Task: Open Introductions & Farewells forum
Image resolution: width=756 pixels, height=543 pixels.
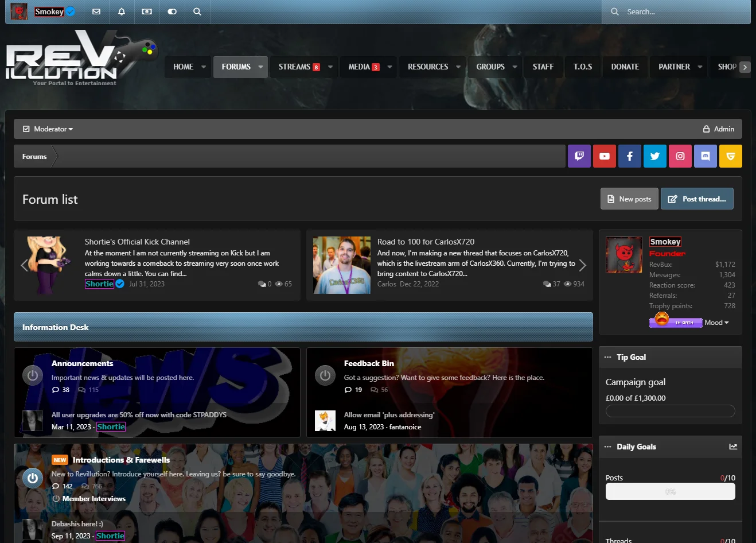Action: 121,460
